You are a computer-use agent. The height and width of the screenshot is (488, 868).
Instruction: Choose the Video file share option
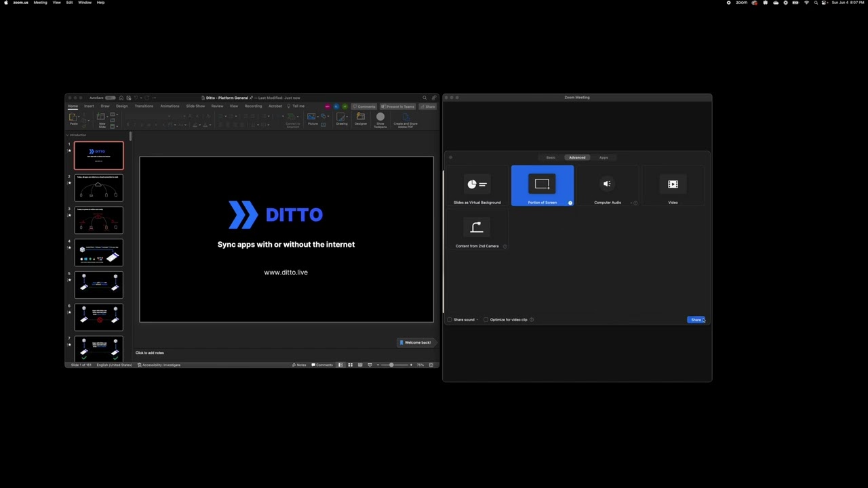(x=673, y=186)
